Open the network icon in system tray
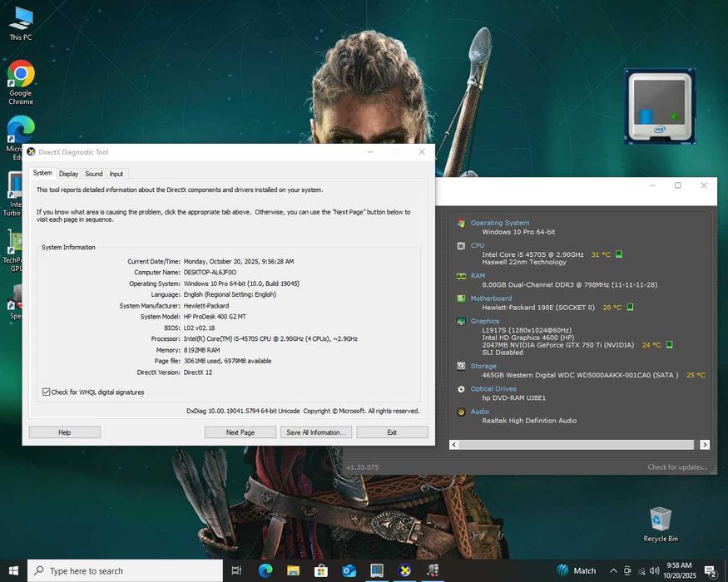 point(641,571)
